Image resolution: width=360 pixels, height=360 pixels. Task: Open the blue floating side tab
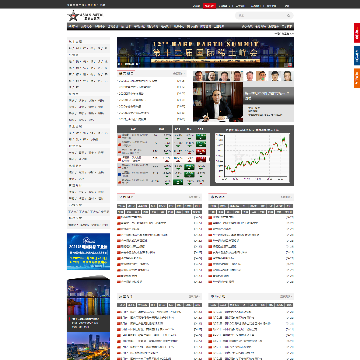tap(357, 55)
